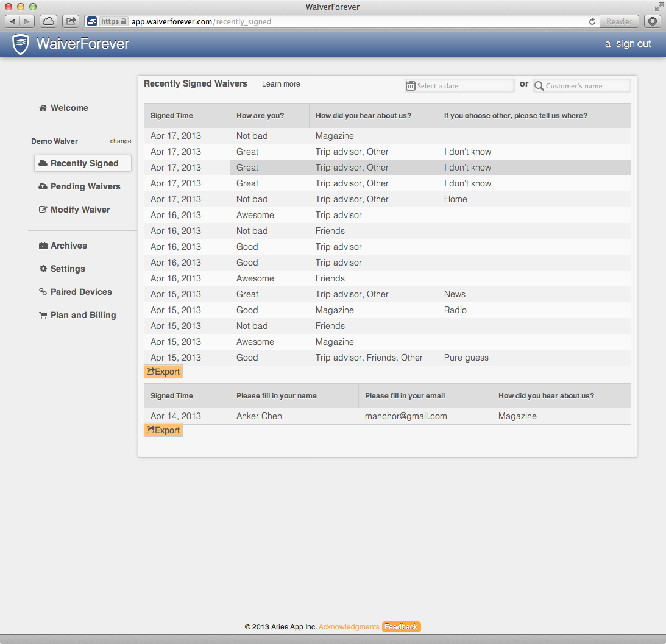
Task: Click the cloud upload icon beside Pending Waivers
Action: click(x=43, y=186)
